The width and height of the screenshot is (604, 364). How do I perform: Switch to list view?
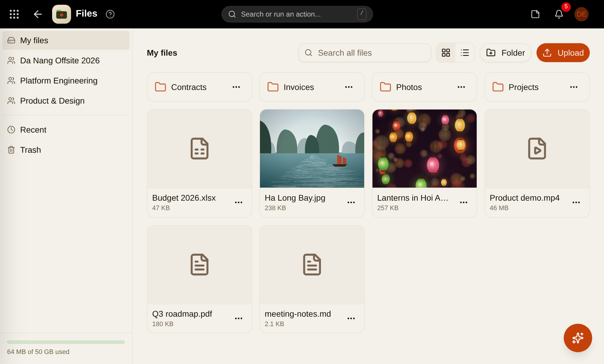(x=465, y=53)
